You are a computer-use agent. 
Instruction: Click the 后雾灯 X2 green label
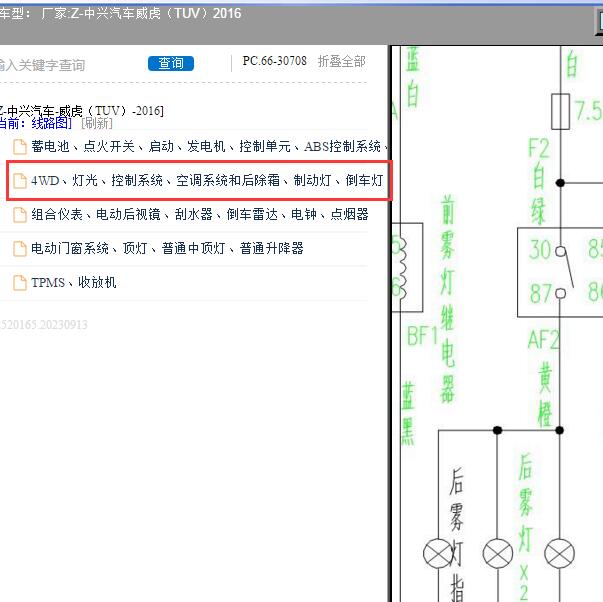coord(526,527)
